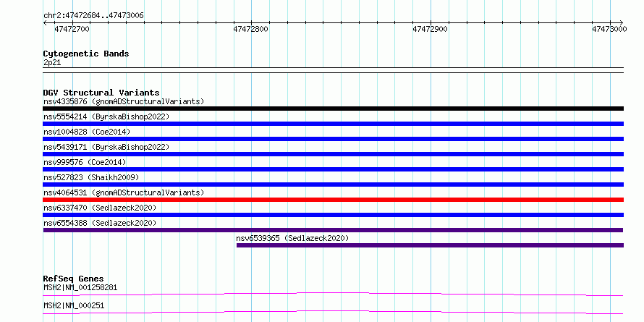Click the blue nsv1004828 variant bar
644x322 pixels.
coord(333,139)
